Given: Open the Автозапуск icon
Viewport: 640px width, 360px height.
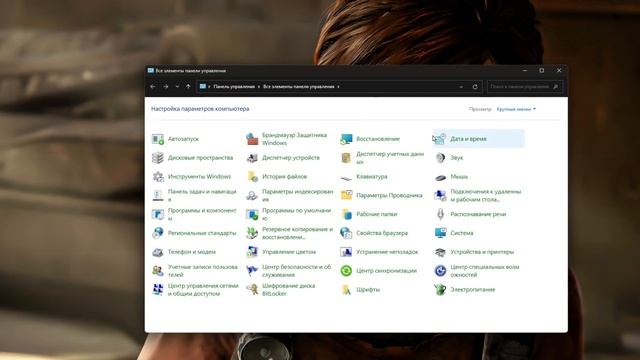Looking at the screenshot, I should click(158, 139).
